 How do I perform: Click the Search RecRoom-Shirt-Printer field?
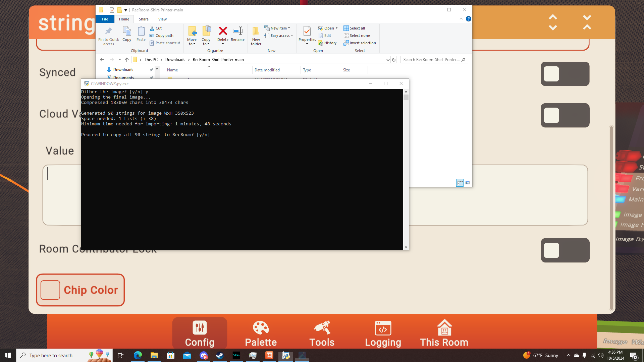point(431,60)
